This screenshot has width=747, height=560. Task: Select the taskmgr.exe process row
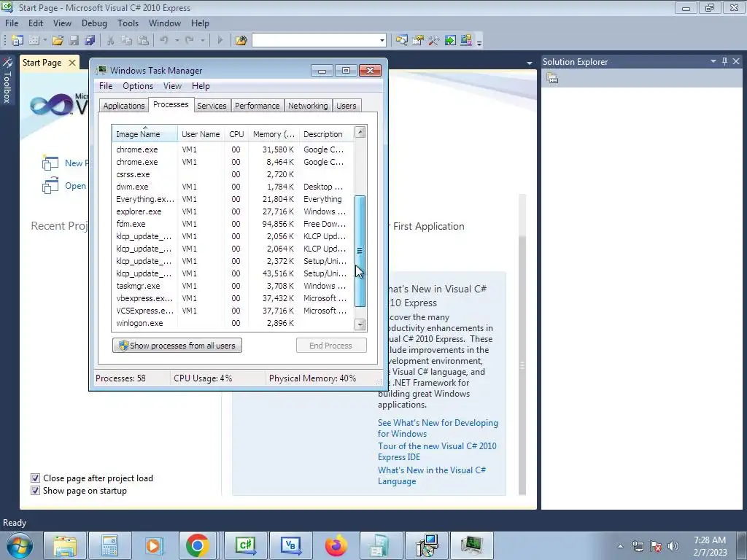[233, 286]
